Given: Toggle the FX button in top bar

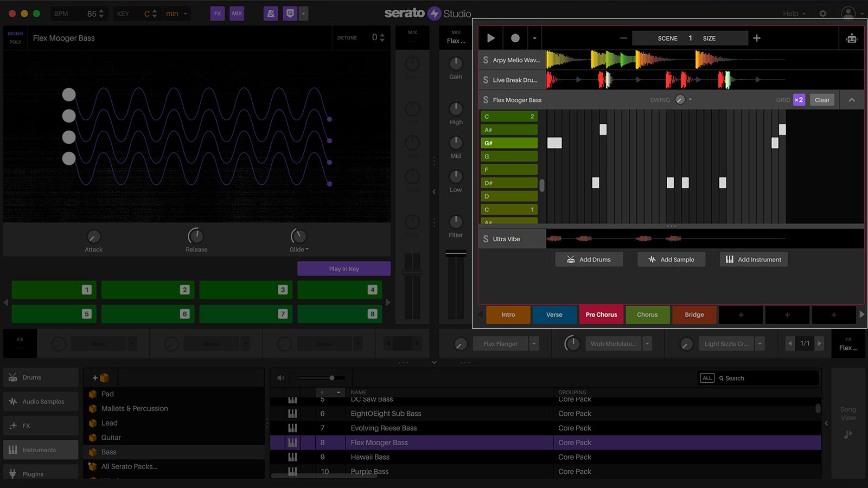Looking at the screenshot, I should click(218, 14).
